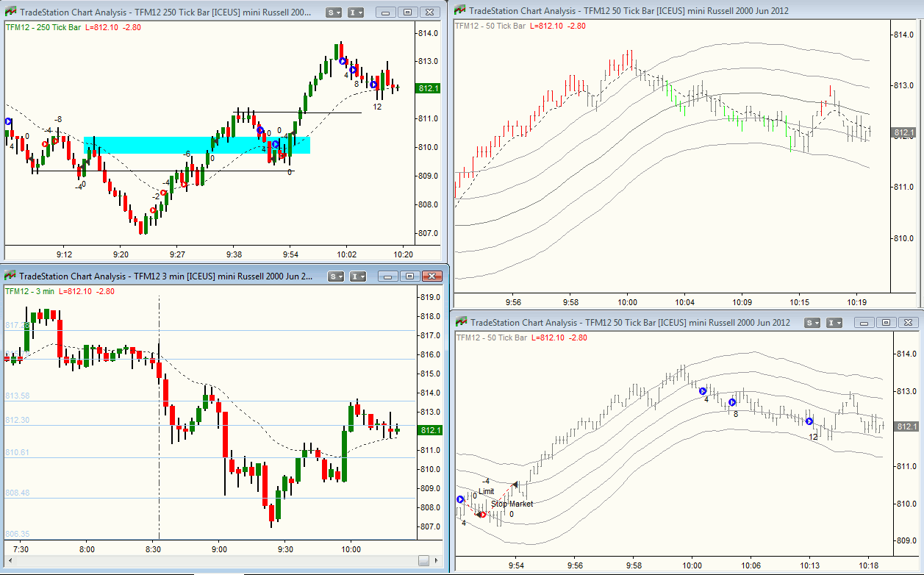The width and height of the screenshot is (924, 575).
Task: Click the 812.30 level label on 3 min chart
Action: [17, 421]
